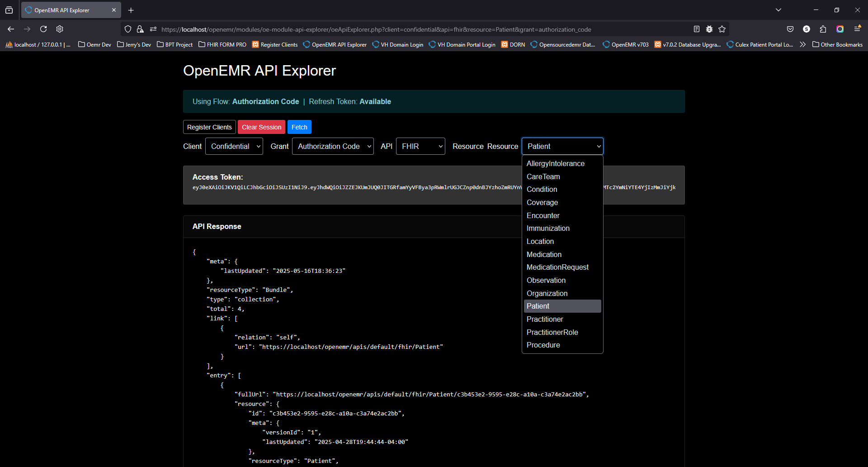Open Jerry's Dev bookmark folder
868x467 pixels.
[134, 44]
